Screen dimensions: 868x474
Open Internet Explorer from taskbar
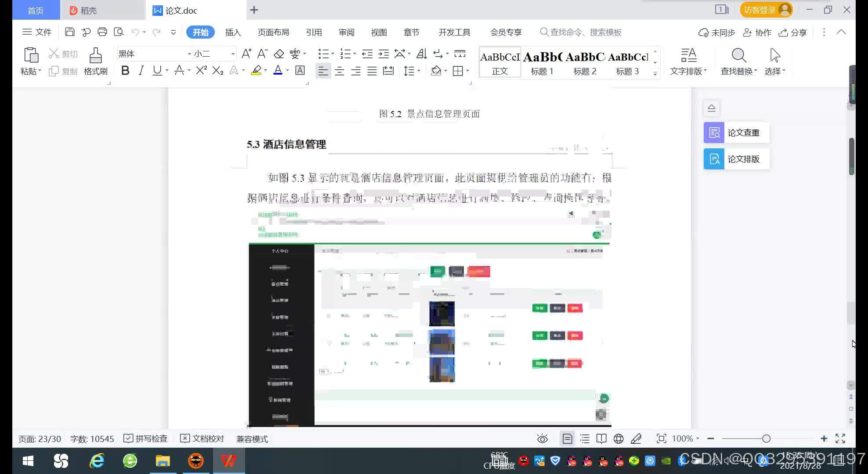(97, 461)
